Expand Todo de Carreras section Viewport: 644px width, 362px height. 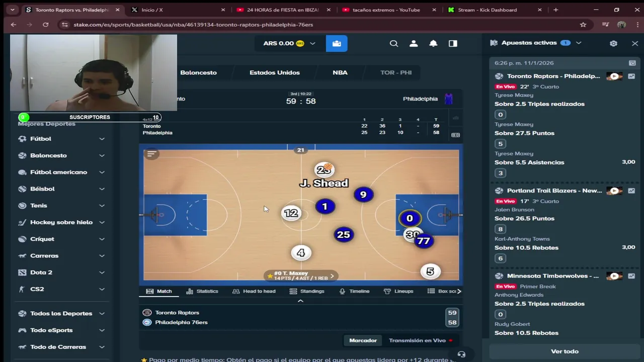pyautogui.click(x=102, y=347)
